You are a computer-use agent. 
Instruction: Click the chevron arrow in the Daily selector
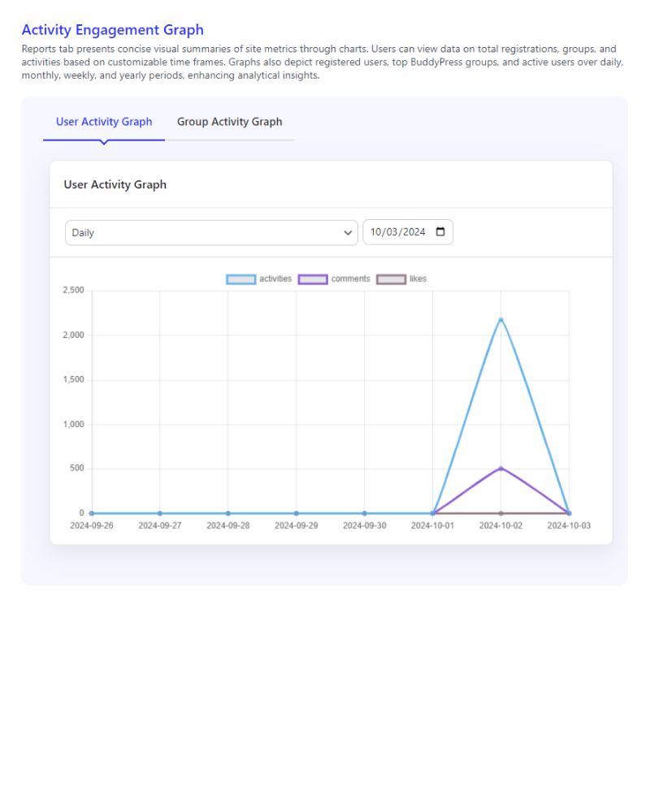pos(349,233)
